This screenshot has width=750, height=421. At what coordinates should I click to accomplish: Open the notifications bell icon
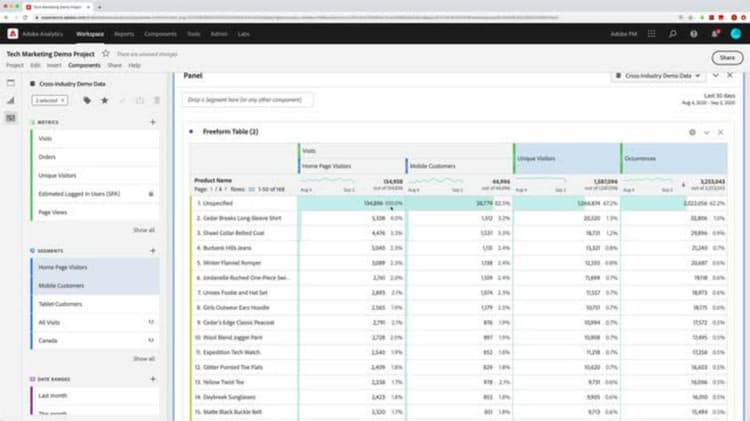pyautogui.click(x=715, y=34)
